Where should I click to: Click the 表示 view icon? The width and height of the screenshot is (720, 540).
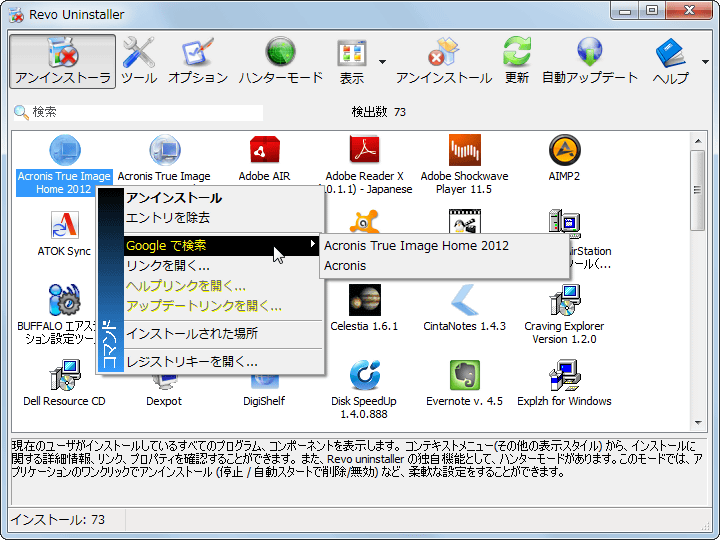point(352,61)
